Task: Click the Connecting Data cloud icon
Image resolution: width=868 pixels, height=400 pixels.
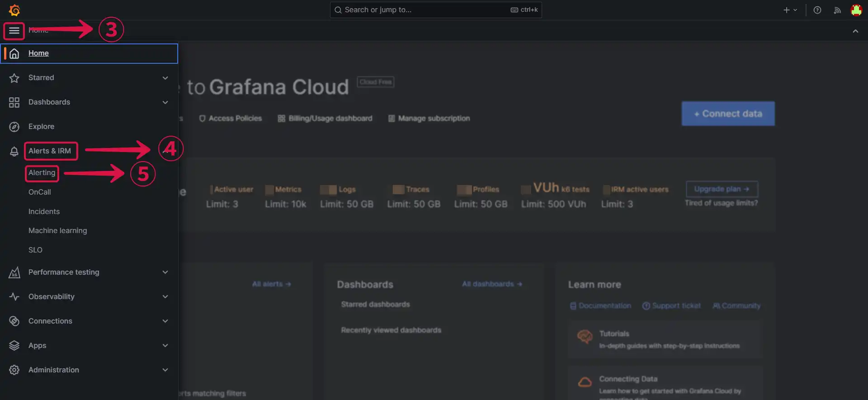Action: point(585,382)
